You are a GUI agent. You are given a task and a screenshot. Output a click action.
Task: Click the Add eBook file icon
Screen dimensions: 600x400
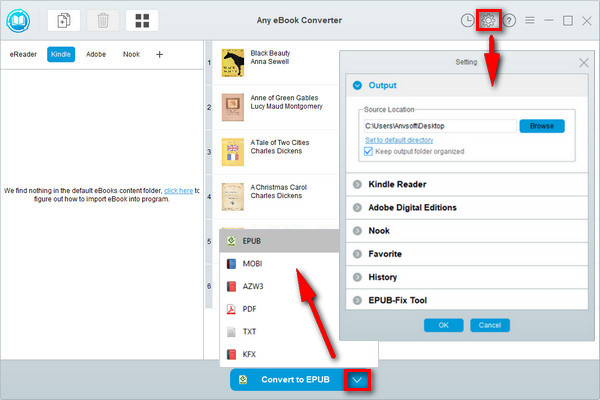tap(63, 20)
